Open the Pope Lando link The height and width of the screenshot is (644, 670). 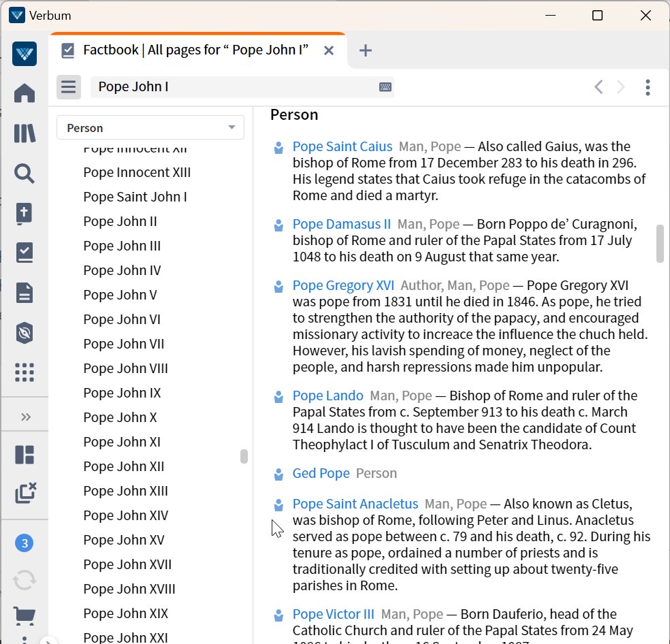328,396
